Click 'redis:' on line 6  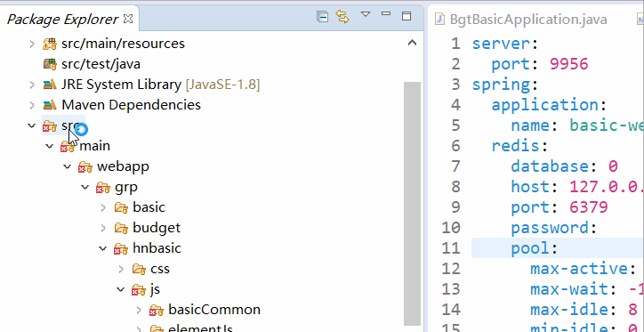pyautogui.click(x=520, y=146)
